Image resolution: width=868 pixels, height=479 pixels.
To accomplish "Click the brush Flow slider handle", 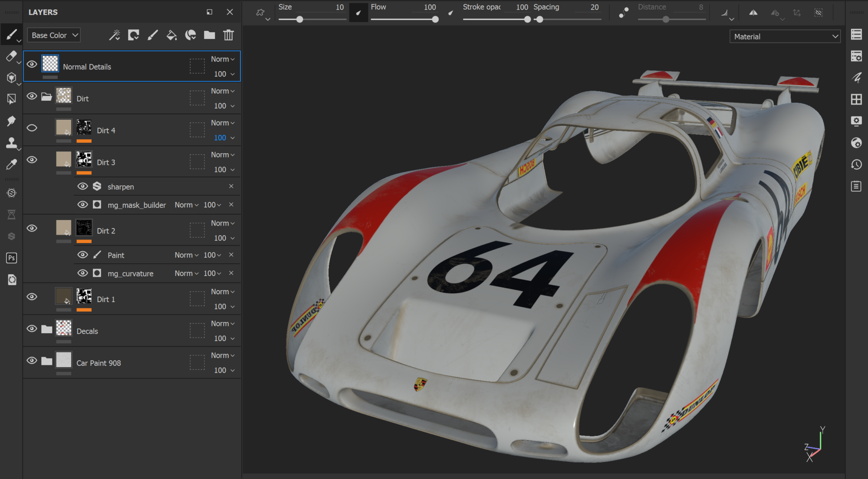I will (435, 20).
